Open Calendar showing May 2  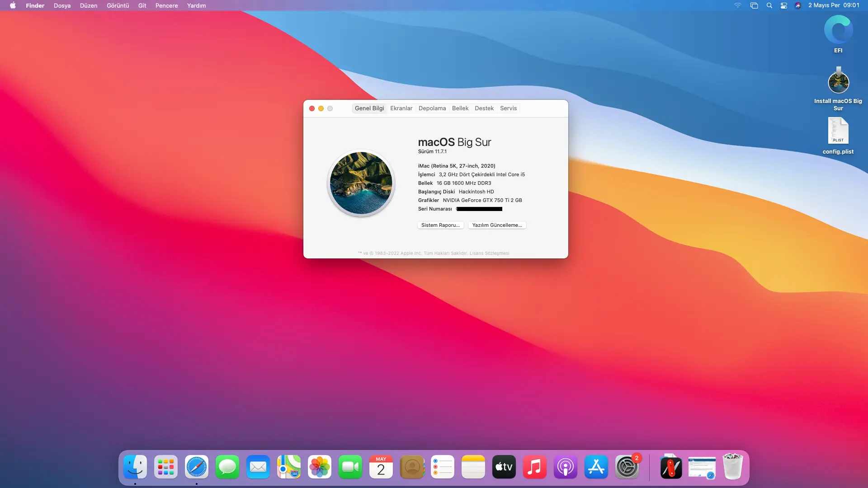381,467
